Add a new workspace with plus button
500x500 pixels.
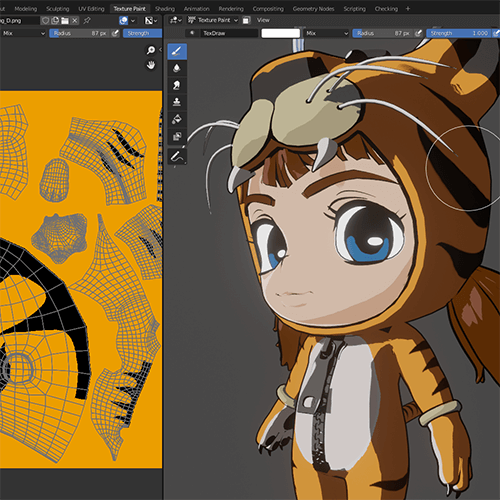[x=408, y=9]
